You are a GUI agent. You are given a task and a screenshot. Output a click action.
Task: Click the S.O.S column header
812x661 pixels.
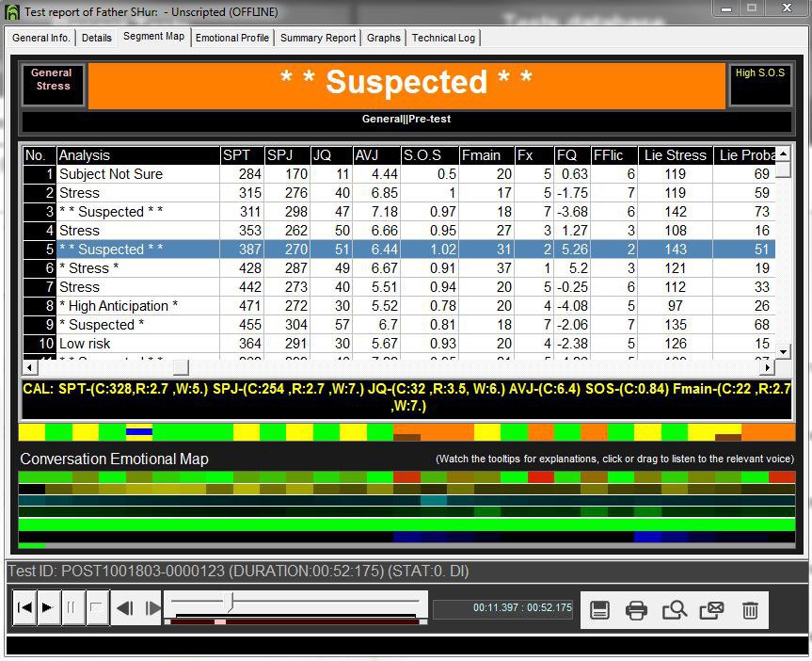[x=430, y=155]
